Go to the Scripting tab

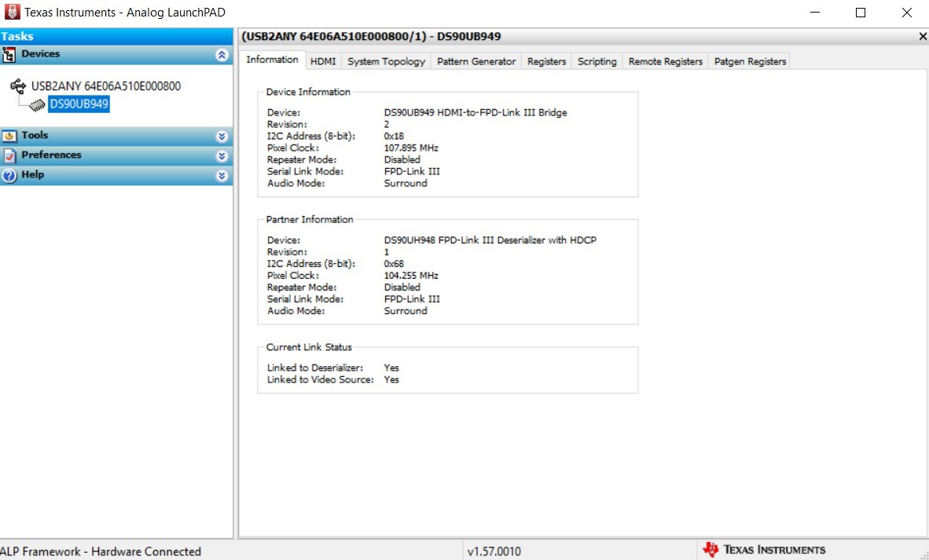coord(597,61)
